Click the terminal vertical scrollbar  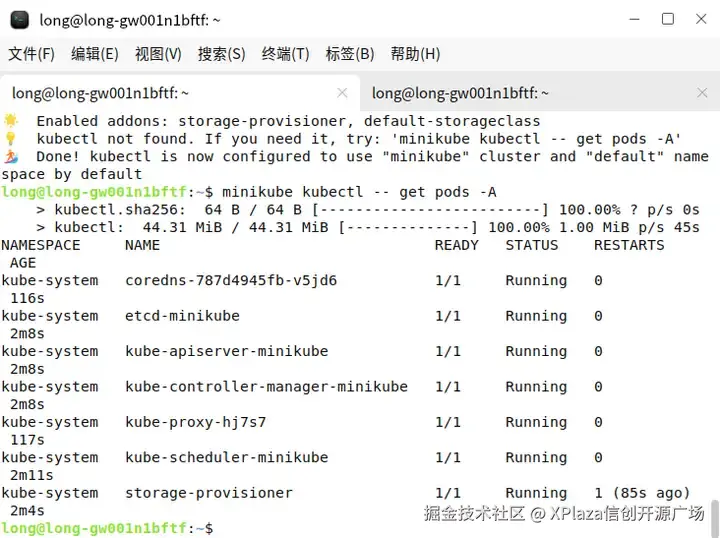tap(714, 508)
